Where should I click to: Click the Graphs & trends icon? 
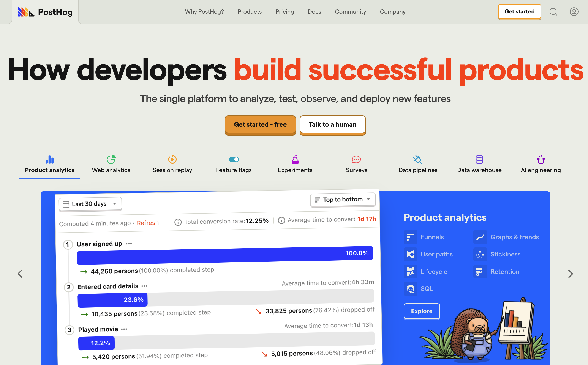(480, 237)
